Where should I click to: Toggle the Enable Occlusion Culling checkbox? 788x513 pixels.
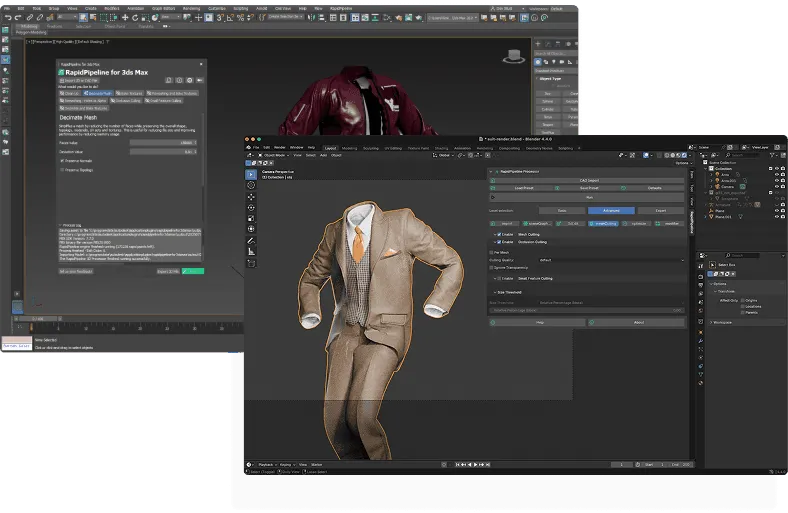tap(500, 241)
